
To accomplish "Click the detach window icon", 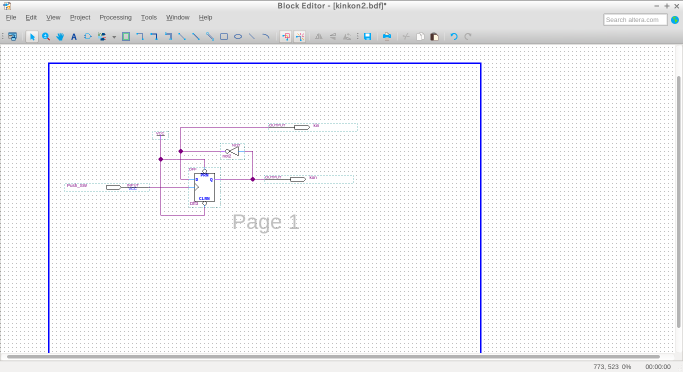I will [12, 37].
